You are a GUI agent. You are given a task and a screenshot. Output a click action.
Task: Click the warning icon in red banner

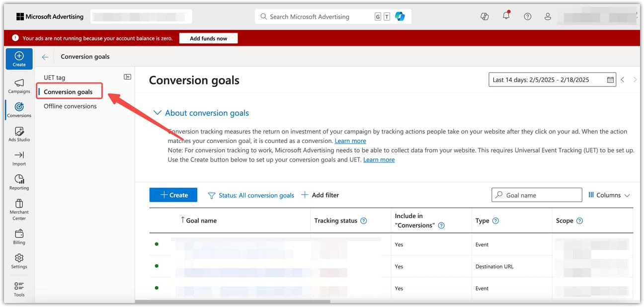15,38
